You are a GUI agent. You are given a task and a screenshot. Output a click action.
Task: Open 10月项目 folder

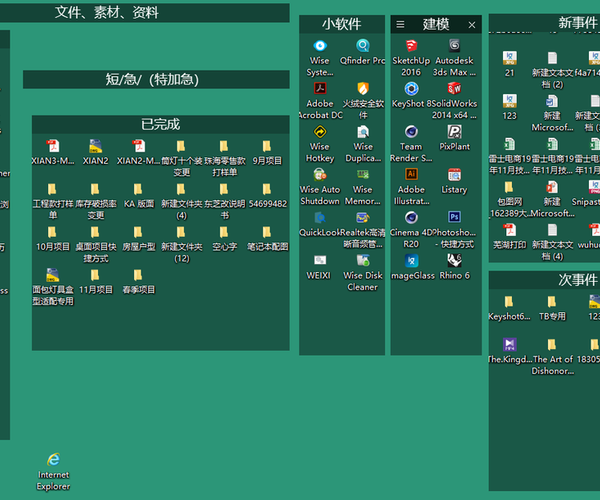click(x=53, y=232)
